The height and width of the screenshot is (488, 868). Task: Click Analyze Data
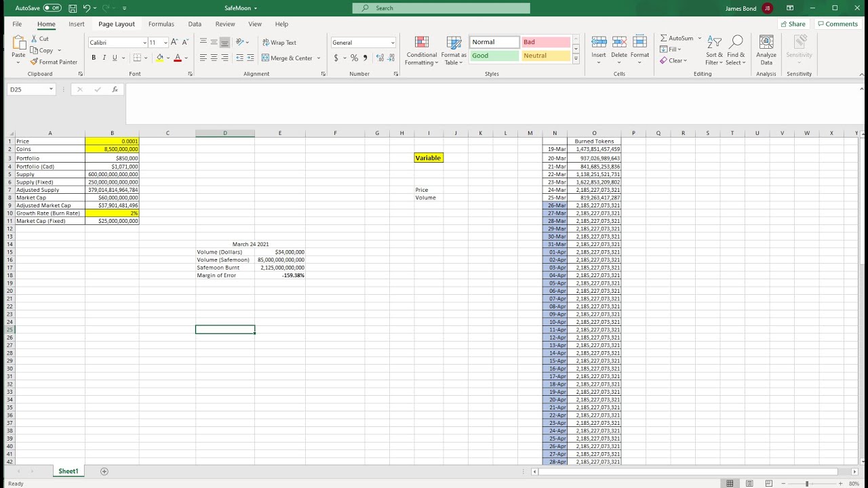pyautogui.click(x=766, y=50)
